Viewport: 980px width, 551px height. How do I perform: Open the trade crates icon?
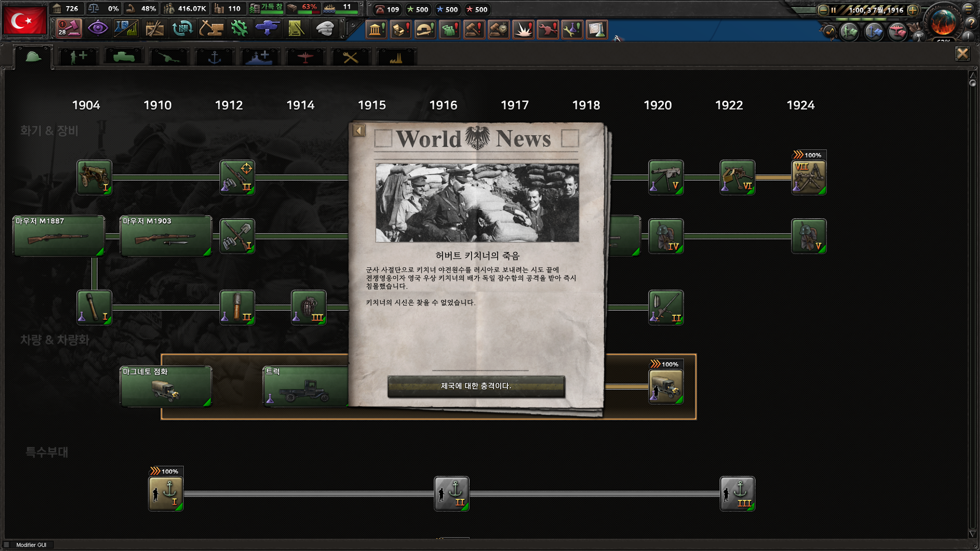click(154, 28)
